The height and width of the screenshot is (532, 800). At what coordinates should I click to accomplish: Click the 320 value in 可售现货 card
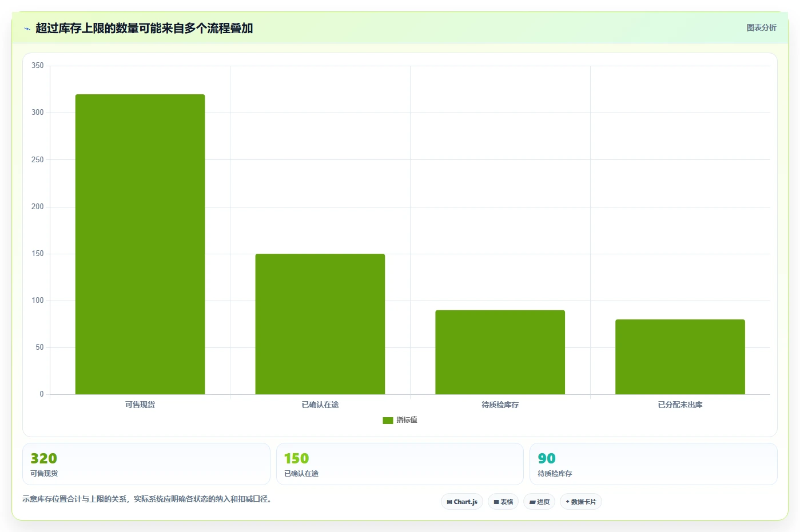[43, 458]
